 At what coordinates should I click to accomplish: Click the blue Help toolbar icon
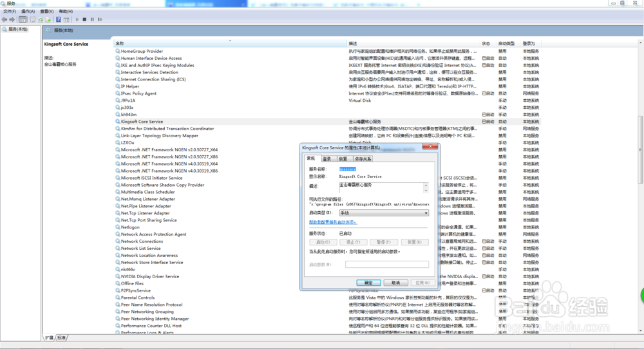(59, 19)
